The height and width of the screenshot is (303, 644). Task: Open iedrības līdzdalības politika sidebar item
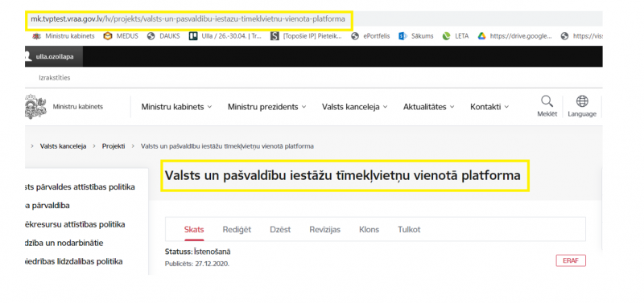tap(74, 261)
